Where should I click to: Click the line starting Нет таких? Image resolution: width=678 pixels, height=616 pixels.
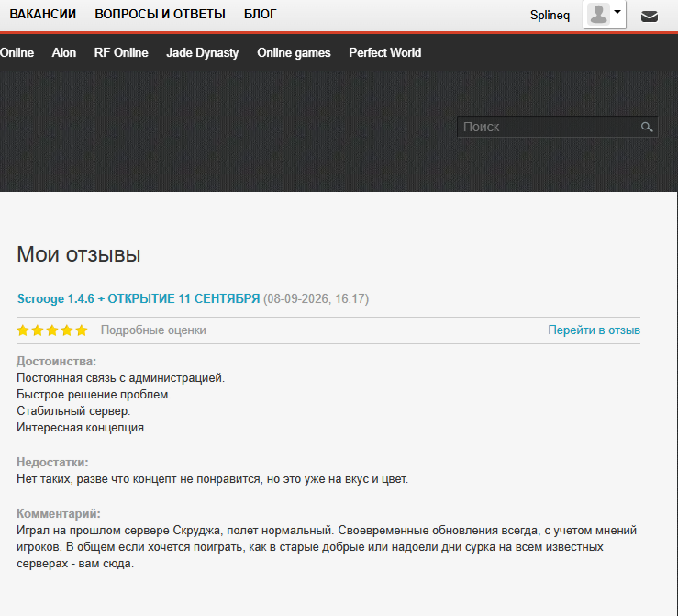tap(212, 479)
